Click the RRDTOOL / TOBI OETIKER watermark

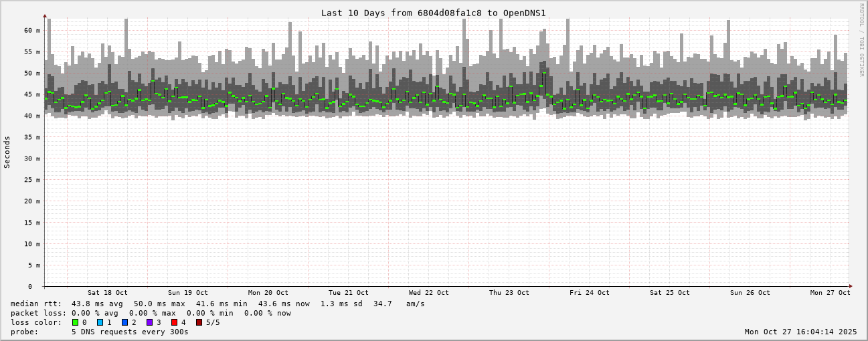[x=862, y=39]
